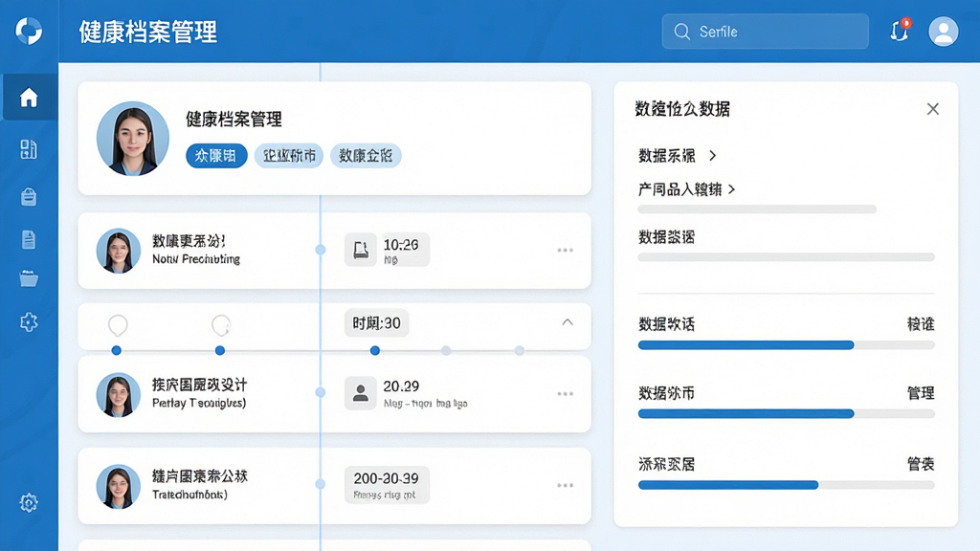Screen dimensions: 980x551
Task: Click the Notiv Prechibting subtitle
Action: tap(196, 258)
